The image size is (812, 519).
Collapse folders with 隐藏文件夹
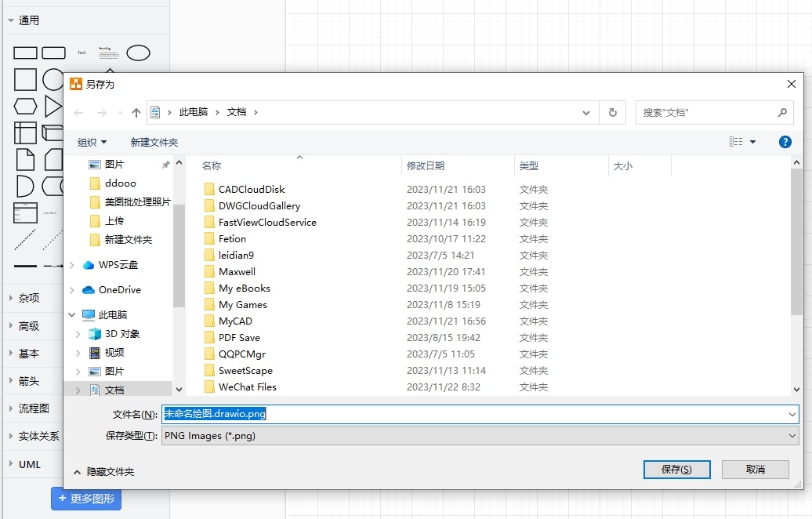pos(103,472)
